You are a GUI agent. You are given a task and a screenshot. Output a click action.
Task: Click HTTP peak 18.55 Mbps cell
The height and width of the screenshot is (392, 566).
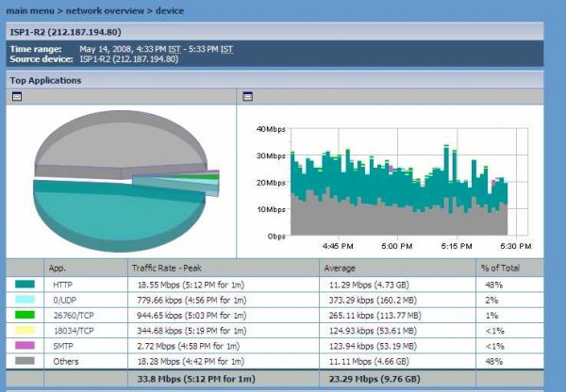tap(191, 285)
